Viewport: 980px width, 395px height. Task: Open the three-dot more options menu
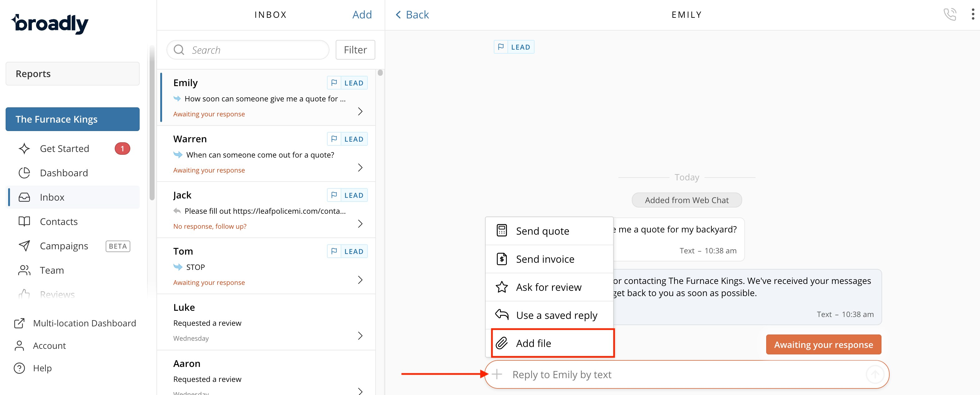(x=973, y=14)
